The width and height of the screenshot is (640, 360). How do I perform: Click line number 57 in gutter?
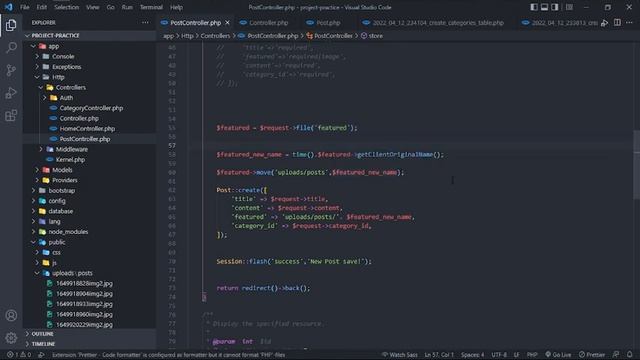[x=172, y=145]
